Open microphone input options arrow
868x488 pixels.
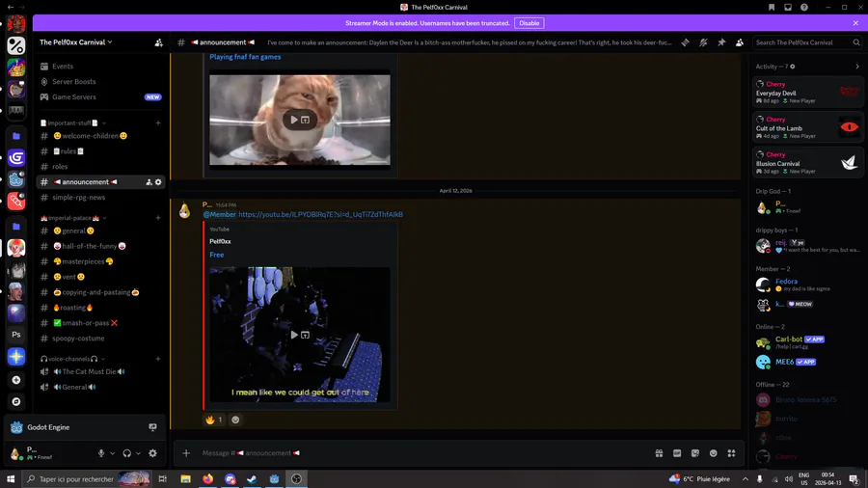113,453
